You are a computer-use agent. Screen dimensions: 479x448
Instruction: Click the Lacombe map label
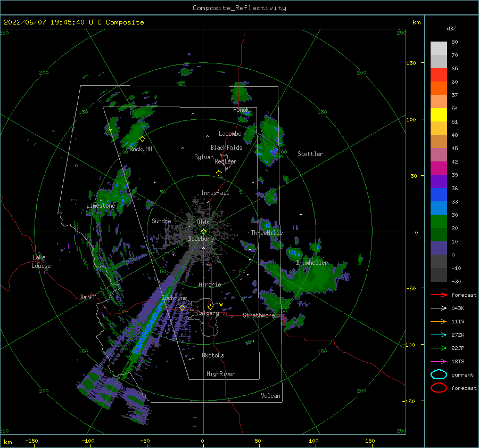pyautogui.click(x=230, y=134)
